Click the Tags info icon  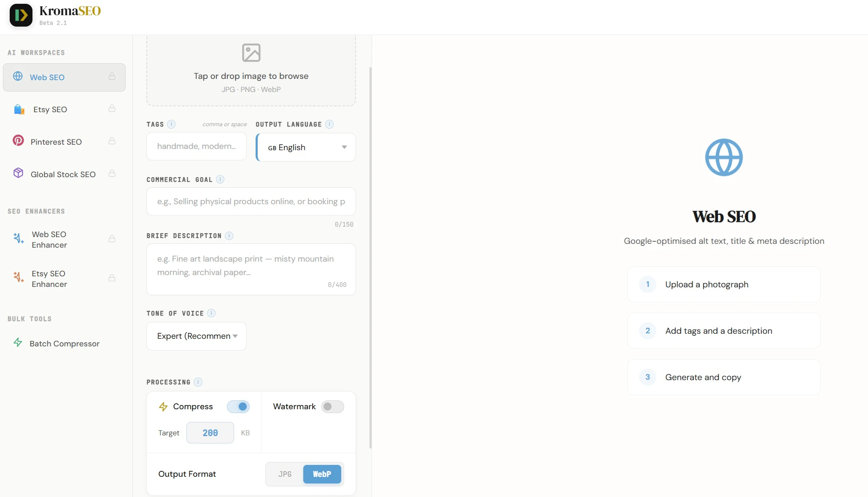tap(171, 124)
